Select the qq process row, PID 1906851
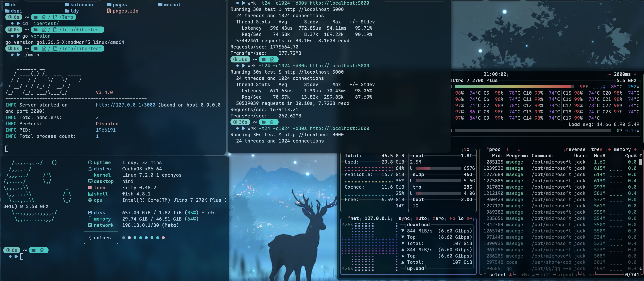Image resolution: width=644 pixels, height=281 pixels. (x=560, y=268)
